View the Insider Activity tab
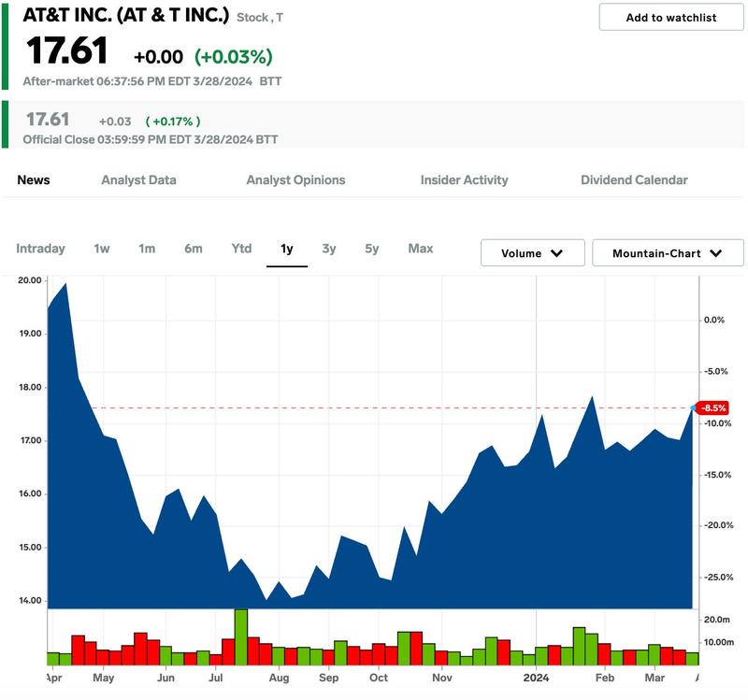Image resolution: width=748 pixels, height=700 pixels. pos(464,179)
